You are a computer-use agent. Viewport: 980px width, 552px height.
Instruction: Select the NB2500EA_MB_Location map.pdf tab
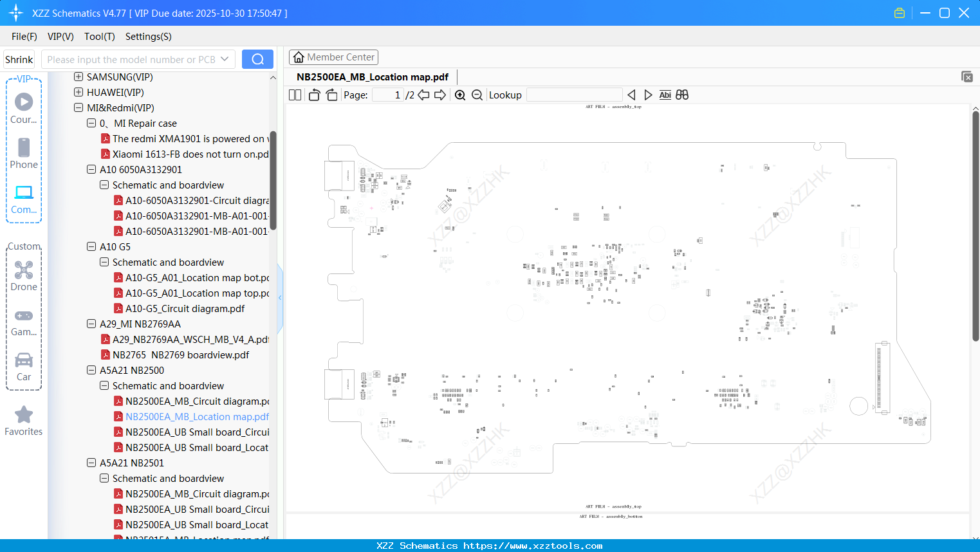click(373, 77)
